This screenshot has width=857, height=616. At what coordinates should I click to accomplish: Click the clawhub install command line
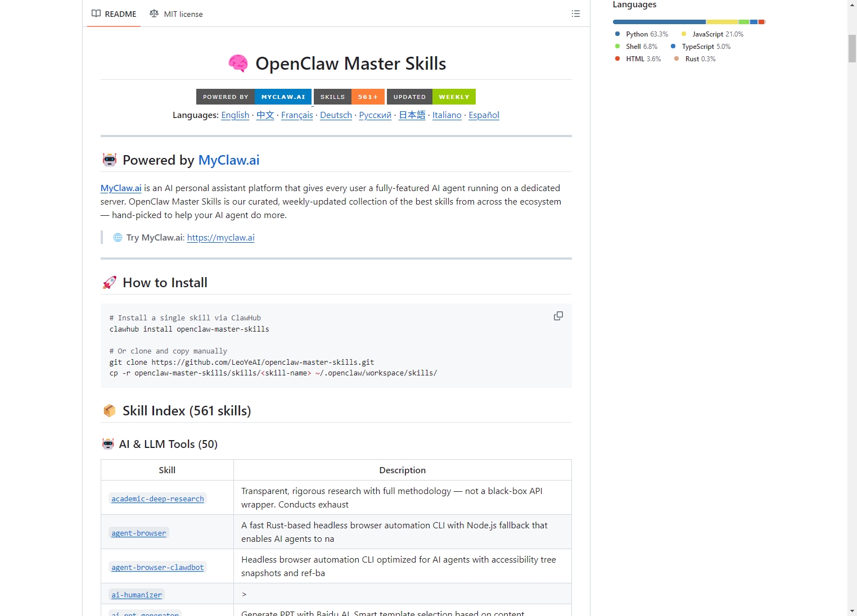[x=190, y=329]
